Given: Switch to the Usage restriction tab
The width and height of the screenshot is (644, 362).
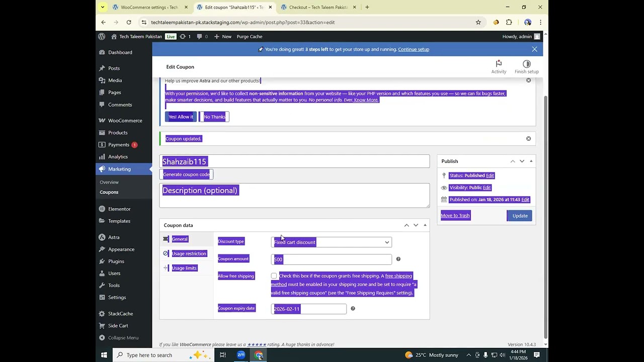Looking at the screenshot, I should (x=189, y=254).
